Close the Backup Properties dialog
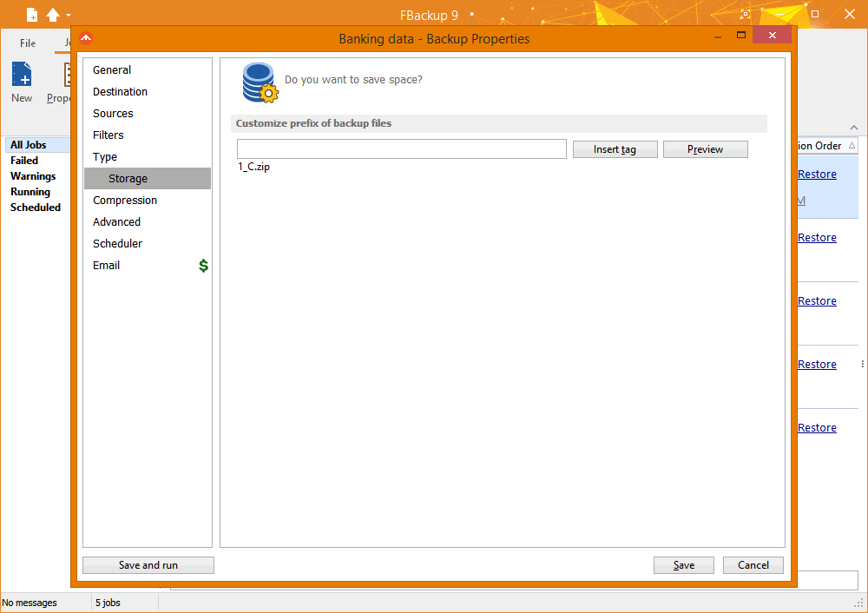 click(x=773, y=36)
